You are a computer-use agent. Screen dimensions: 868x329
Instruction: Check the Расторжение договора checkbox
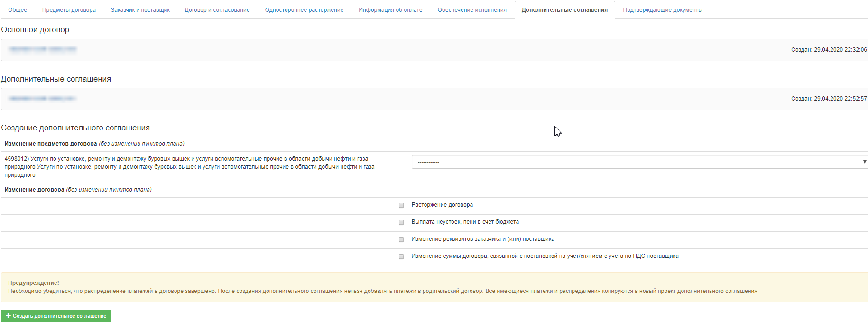click(401, 205)
